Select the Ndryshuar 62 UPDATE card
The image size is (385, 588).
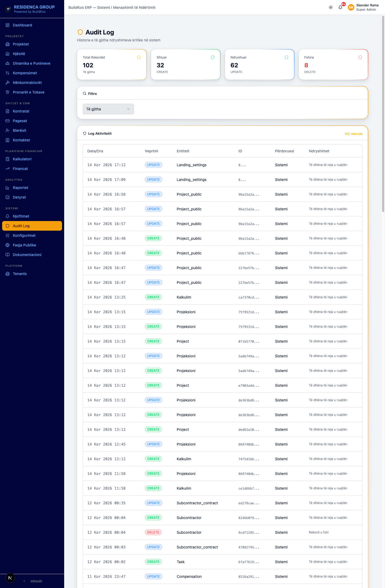tap(259, 64)
